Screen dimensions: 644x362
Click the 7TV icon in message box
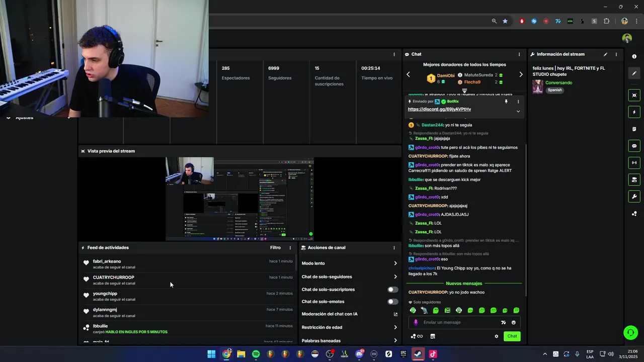coord(503,323)
